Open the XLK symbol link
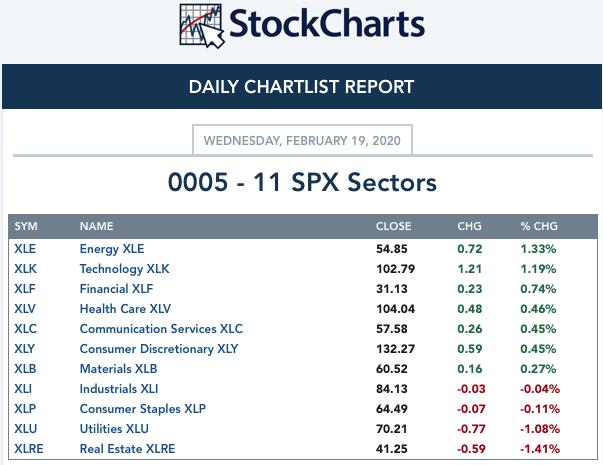This screenshot has width=603, height=465. click(x=25, y=269)
